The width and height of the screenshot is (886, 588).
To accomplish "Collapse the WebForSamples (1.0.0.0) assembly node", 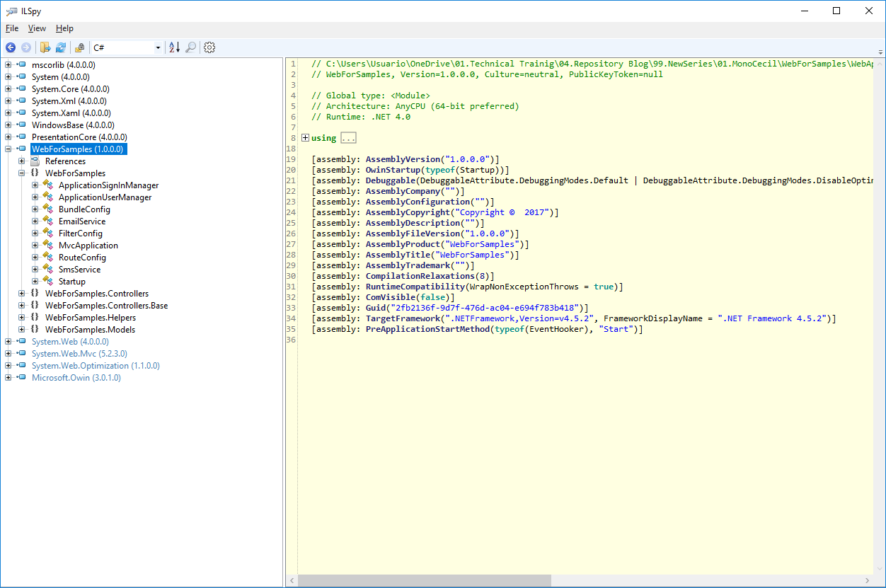I will click(x=8, y=149).
